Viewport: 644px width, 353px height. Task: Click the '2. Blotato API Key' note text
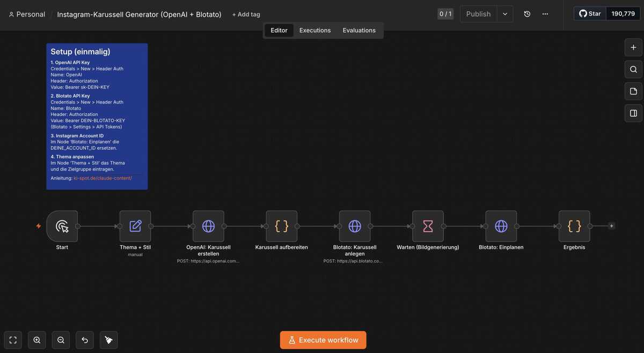70,96
